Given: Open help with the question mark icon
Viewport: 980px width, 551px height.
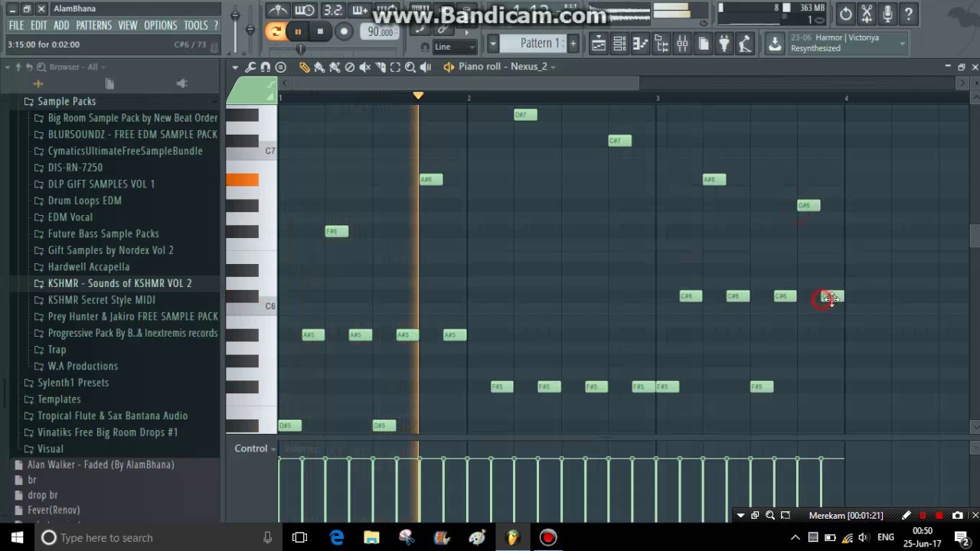Looking at the screenshot, I should pos(908,13).
